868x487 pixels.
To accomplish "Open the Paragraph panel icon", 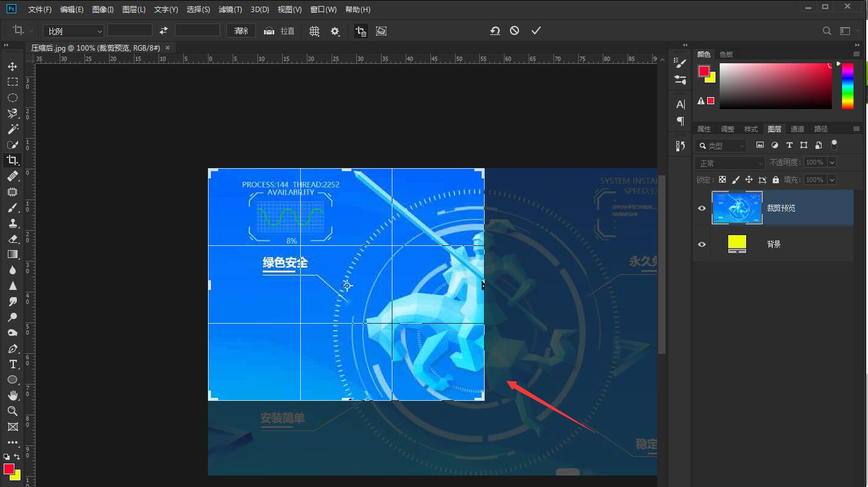I will click(x=681, y=121).
